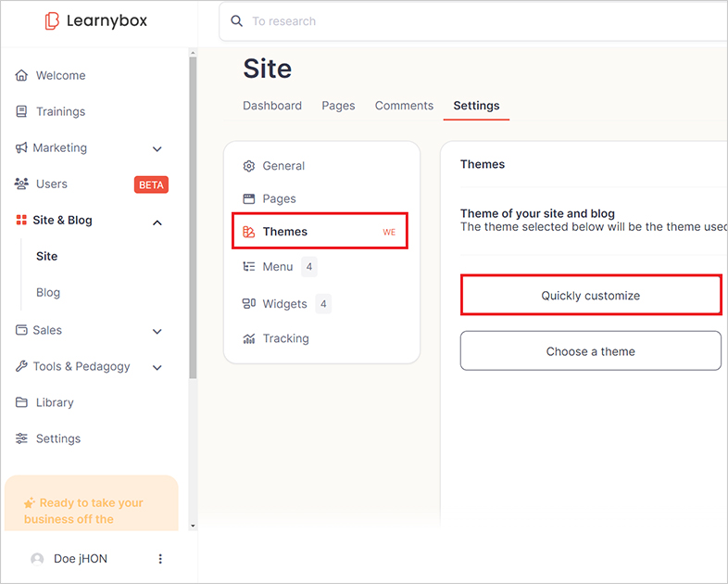Viewport: 728px width, 584px height.
Task: Click the Sales wallet icon
Action: (x=21, y=330)
